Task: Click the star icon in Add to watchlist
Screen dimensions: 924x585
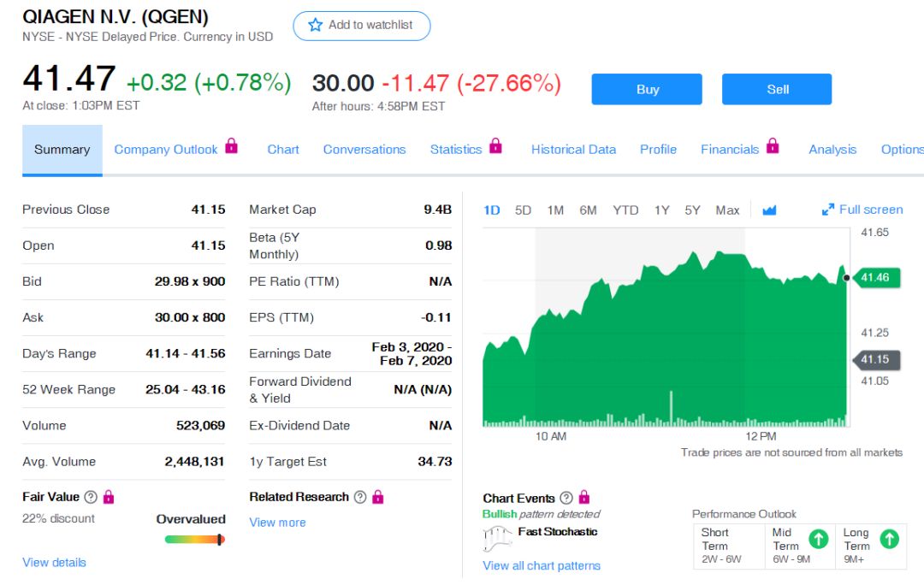Action: click(315, 25)
